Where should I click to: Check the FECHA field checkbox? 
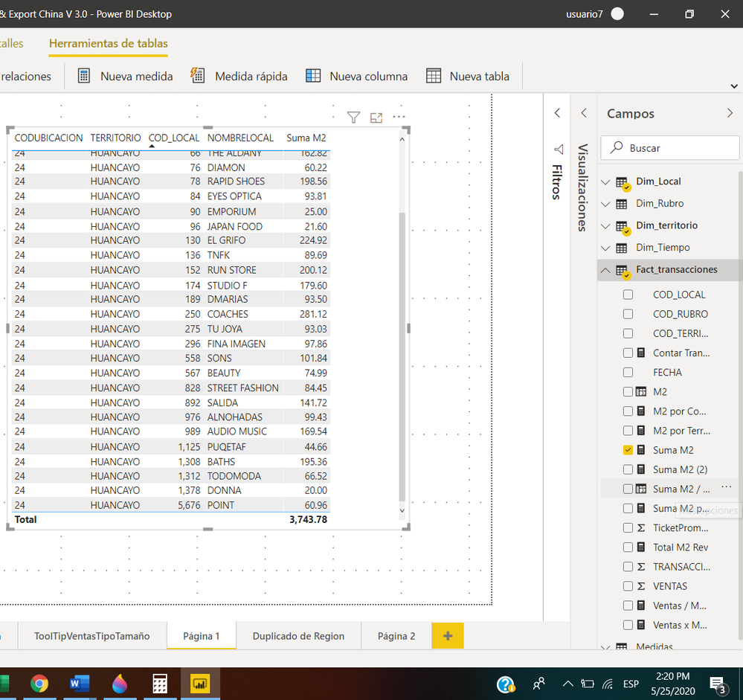pyautogui.click(x=628, y=372)
